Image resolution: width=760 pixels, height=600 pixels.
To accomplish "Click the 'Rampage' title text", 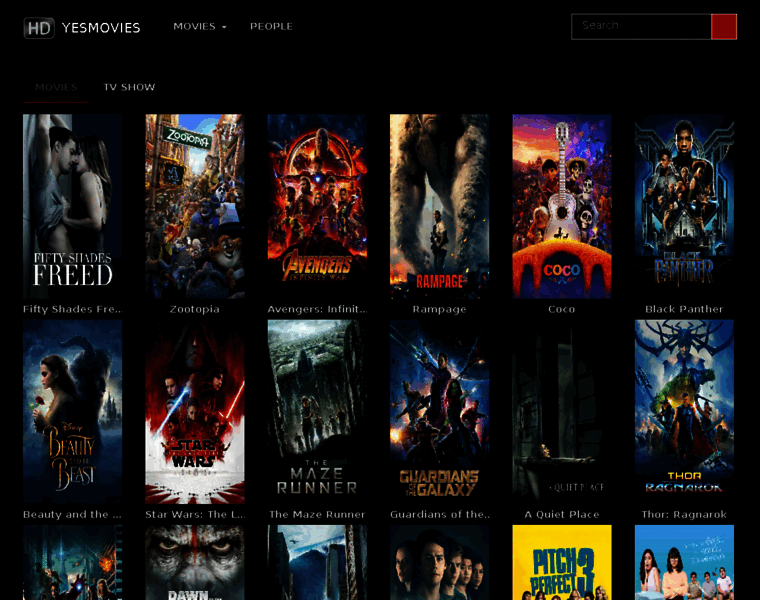I will [x=440, y=309].
